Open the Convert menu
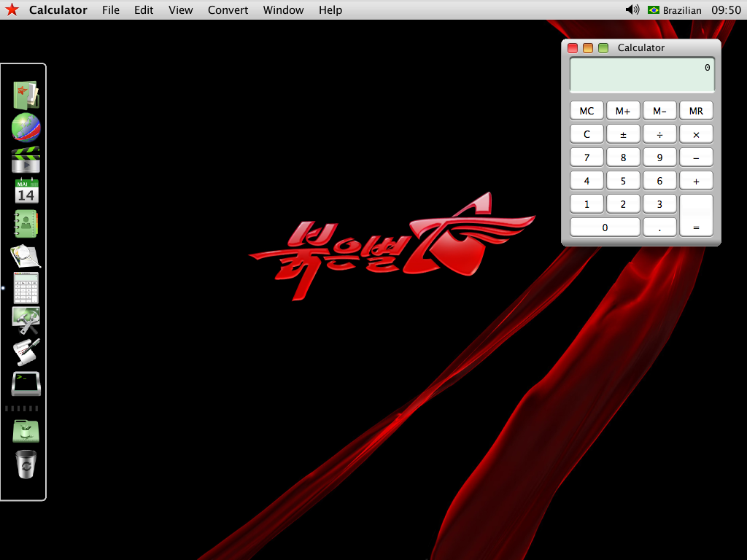This screenshot has height=560, width=747. click(228, 10)
